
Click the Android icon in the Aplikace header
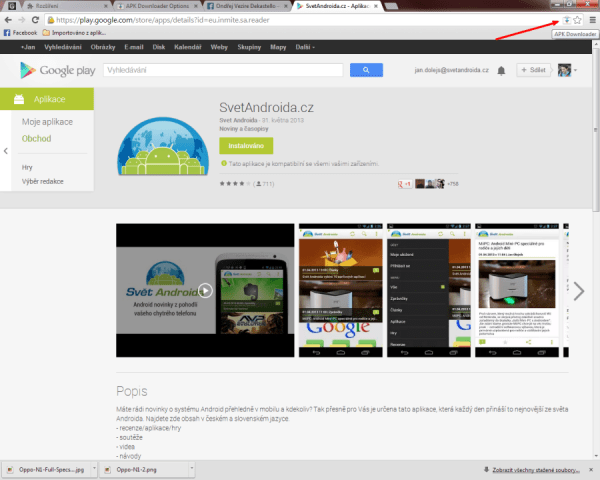click(x=19, y=99)
